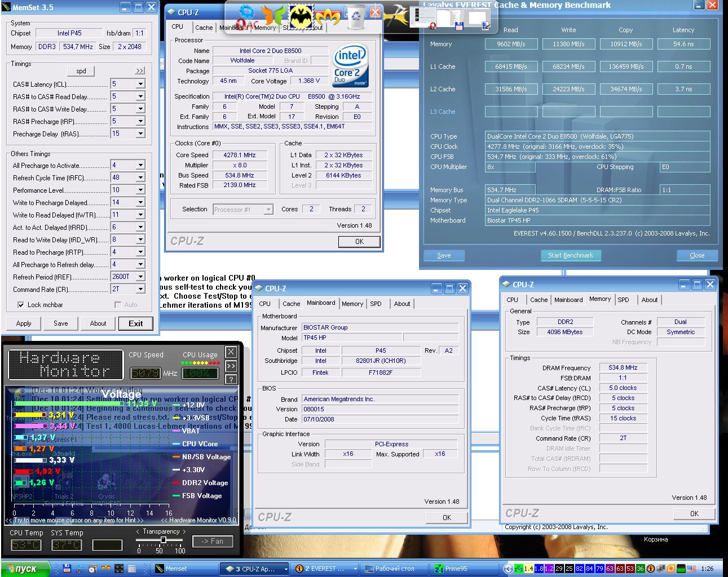Image resolution: width=728 pixels, height=577 pixels.
Task: Expand Hardware Monitor with double-arrow icon
Action: pos(231,366)
